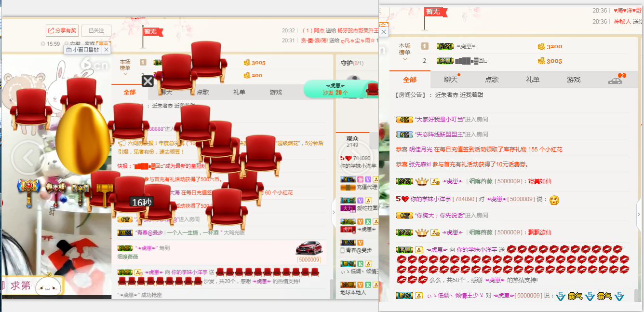
Task: Click 充值代理 in audience list
Action: point(368,187)
